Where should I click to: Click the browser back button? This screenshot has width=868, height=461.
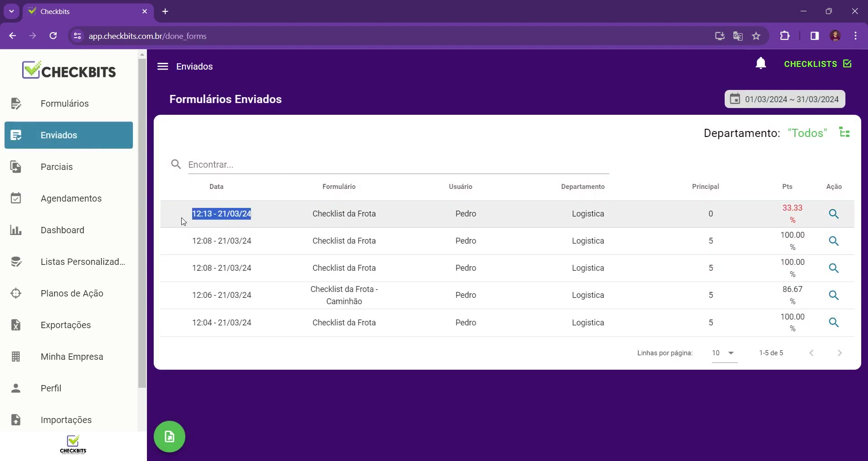point(12,36)
